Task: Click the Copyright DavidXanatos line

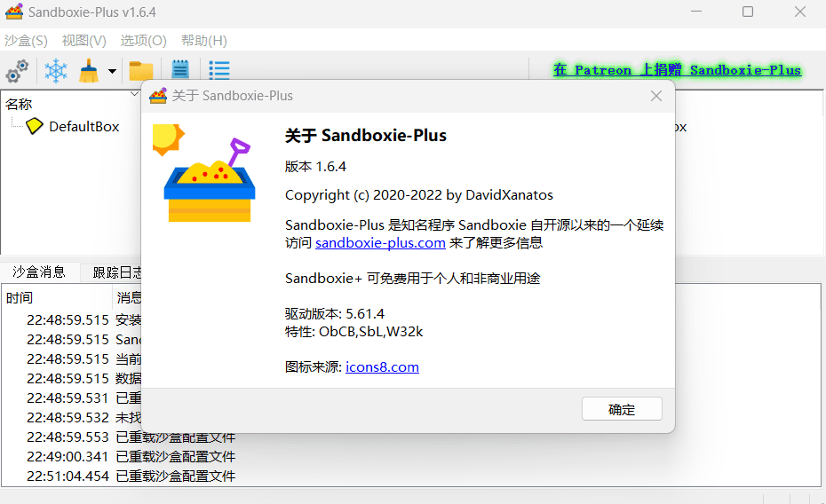Action: (x=419, y=195)
